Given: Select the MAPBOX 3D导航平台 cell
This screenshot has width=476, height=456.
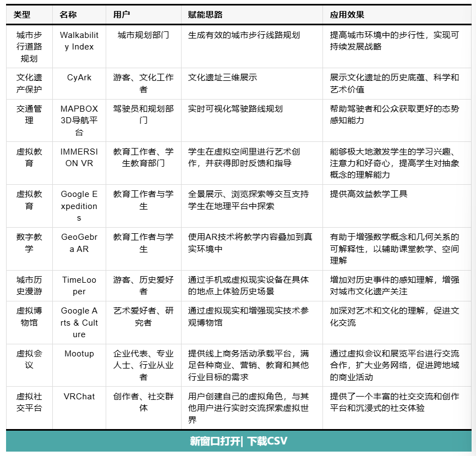Looking at the screenshot, I should pyautogui.click(x=79, y=120).
